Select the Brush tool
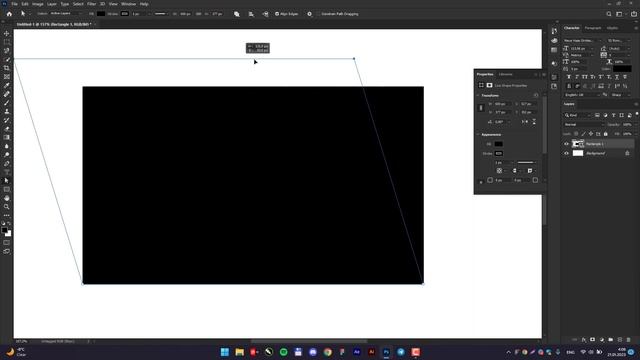 pos(7,103)
